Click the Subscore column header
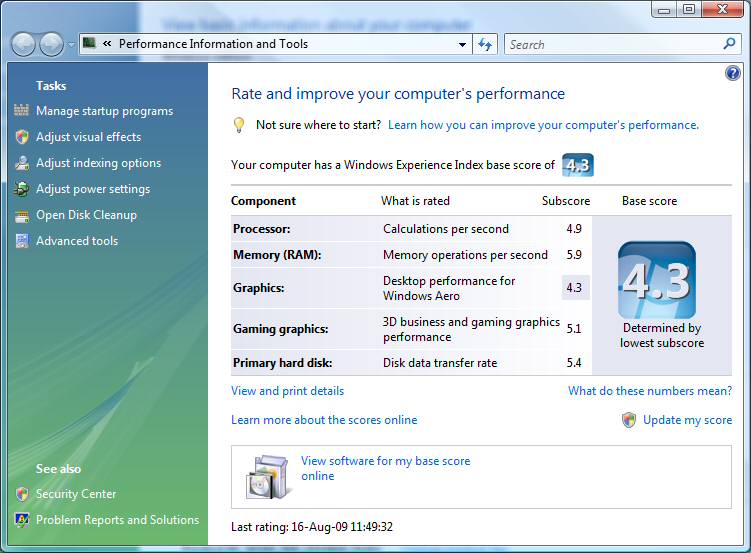The image size is (751, 553). click(x=566, y=201)
